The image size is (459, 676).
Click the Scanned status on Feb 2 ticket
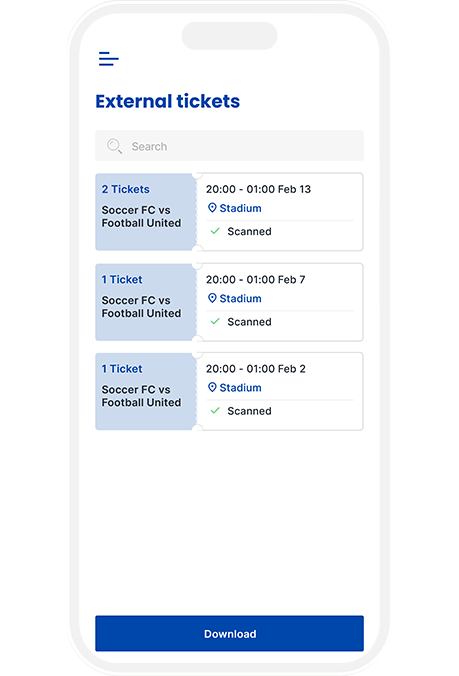click(x=250, y=411)
